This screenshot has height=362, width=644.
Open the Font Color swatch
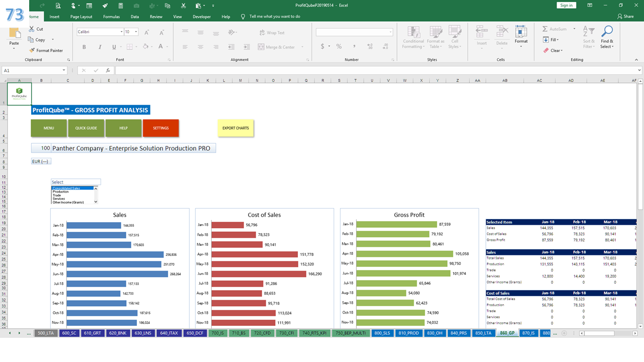click(x=161, y=47)
